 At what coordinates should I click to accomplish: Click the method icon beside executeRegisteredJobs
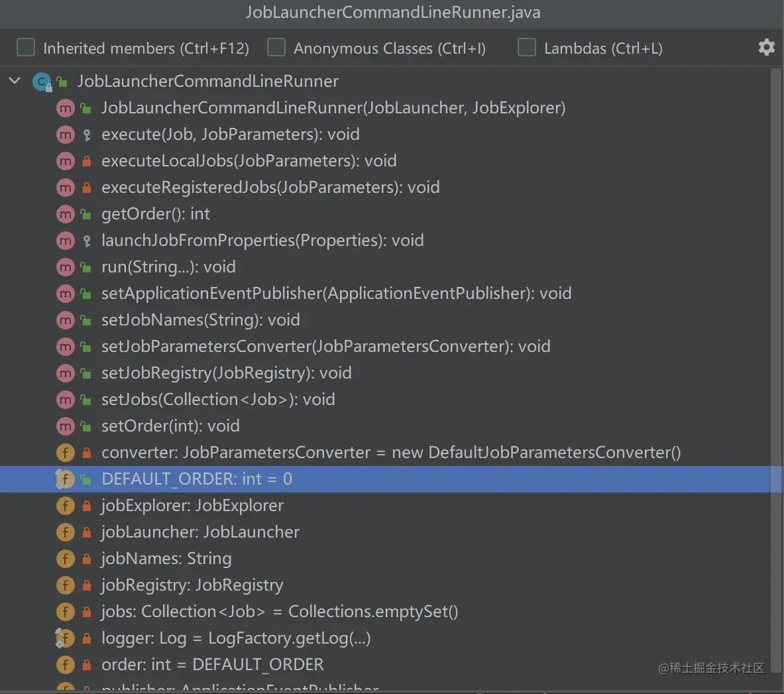65,188
